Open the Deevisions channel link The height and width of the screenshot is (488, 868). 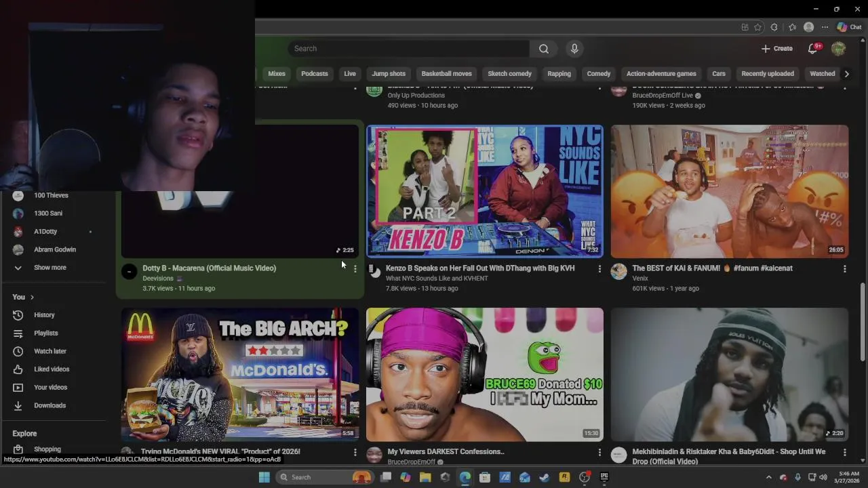[x=158, y=279]
